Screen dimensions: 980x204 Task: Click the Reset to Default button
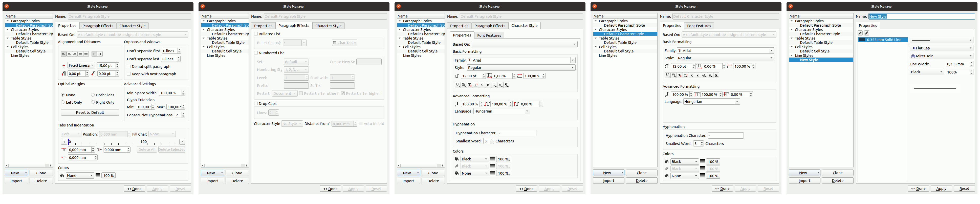(x=90, y=113)
